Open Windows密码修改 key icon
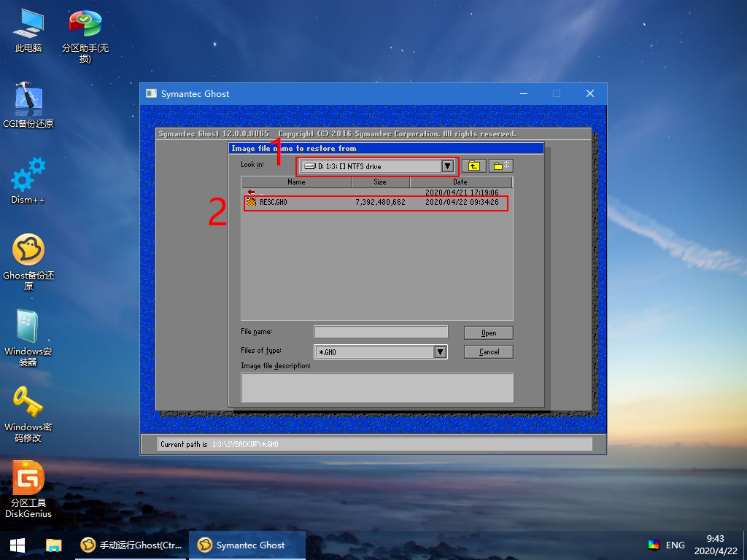This screenshot has width=747, height=560. [x=28, y=414]
